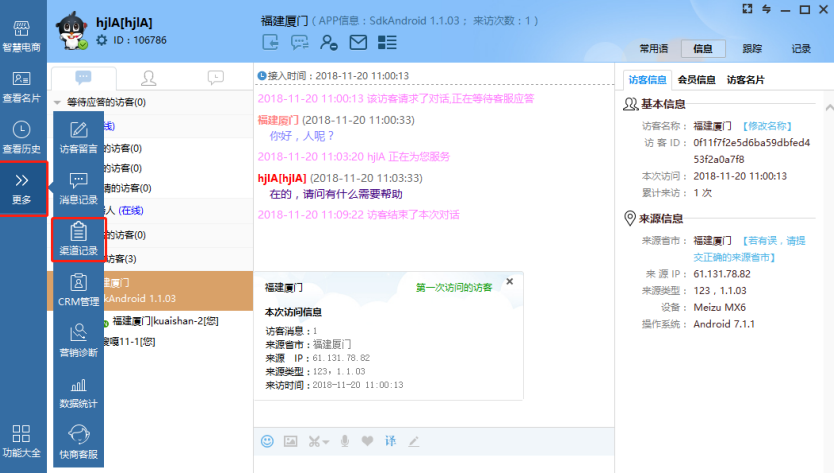Click the 修改名称 link
The image size is (834, 473).
coord(767,126)
